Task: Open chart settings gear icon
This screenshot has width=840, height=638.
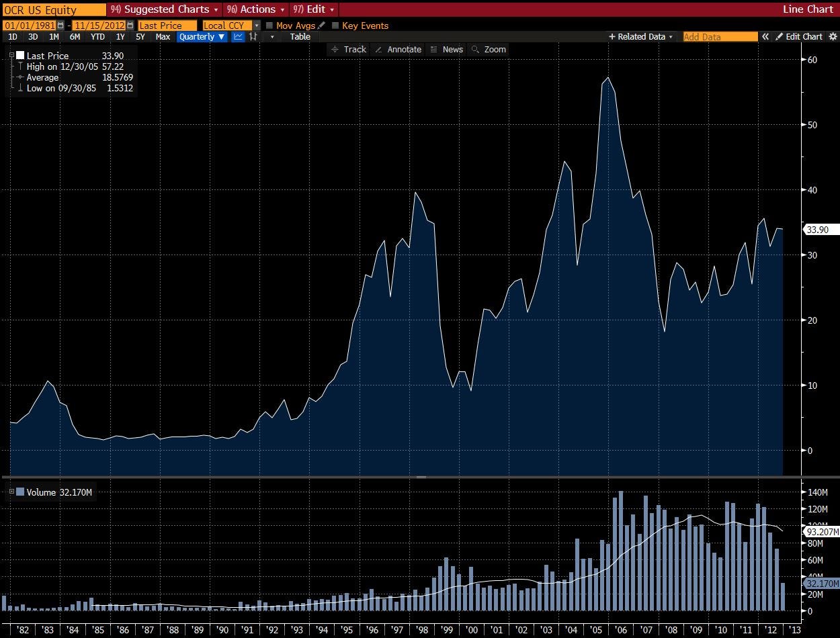Action: point(833,36)
